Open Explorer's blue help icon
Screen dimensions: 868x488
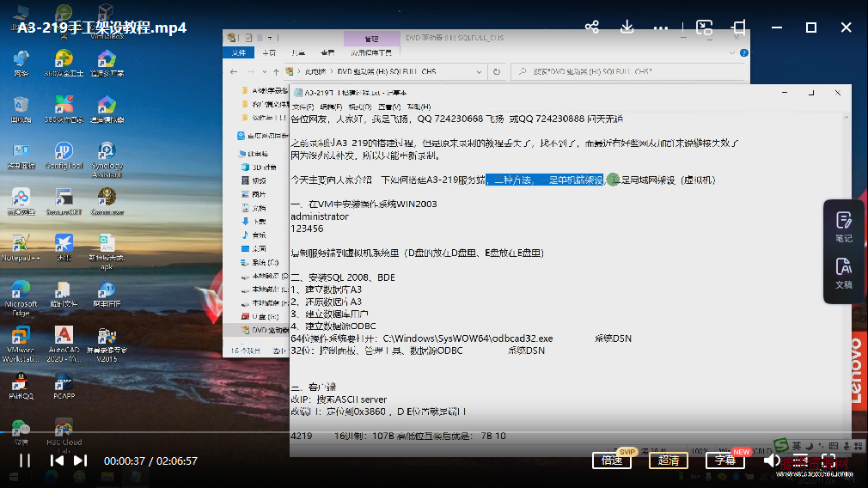click(x=744, y=52)
